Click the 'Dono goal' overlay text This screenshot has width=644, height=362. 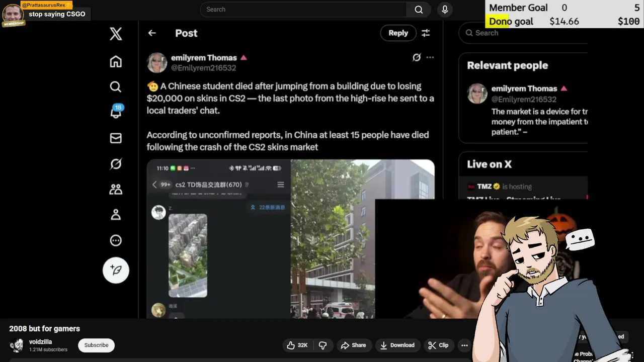point(511,21)
